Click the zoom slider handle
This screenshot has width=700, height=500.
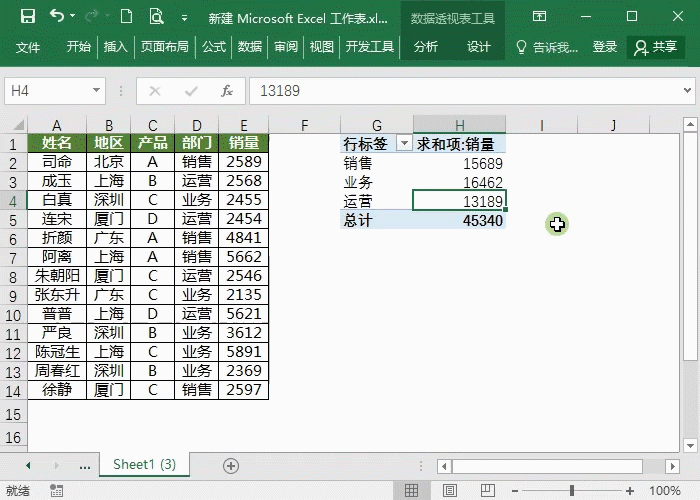coord(572,491)
